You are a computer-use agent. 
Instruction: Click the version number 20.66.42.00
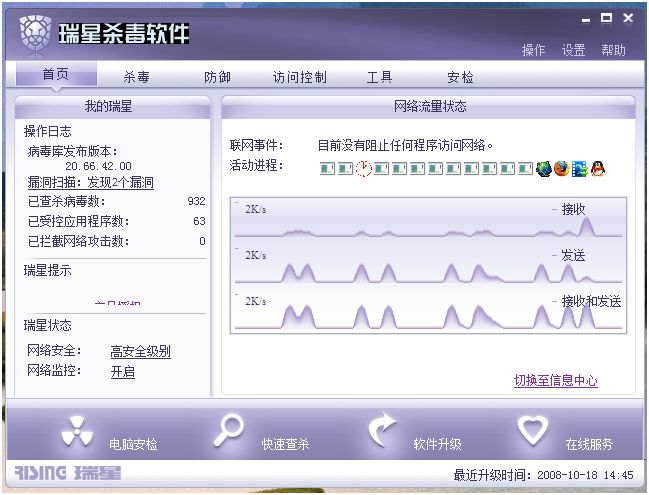click(99, 166)
